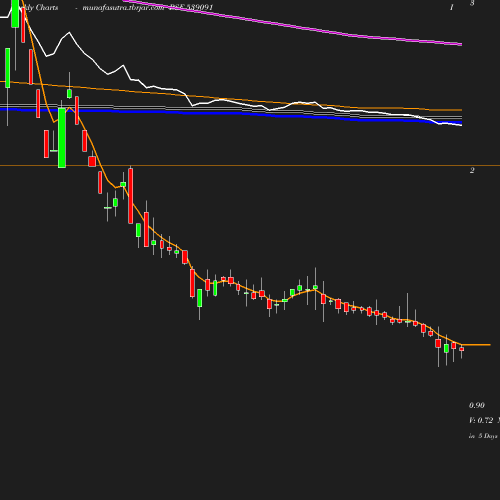Click the 'in 5 Days' label
This screenshot has width=500, height=500.
[483, 436]
